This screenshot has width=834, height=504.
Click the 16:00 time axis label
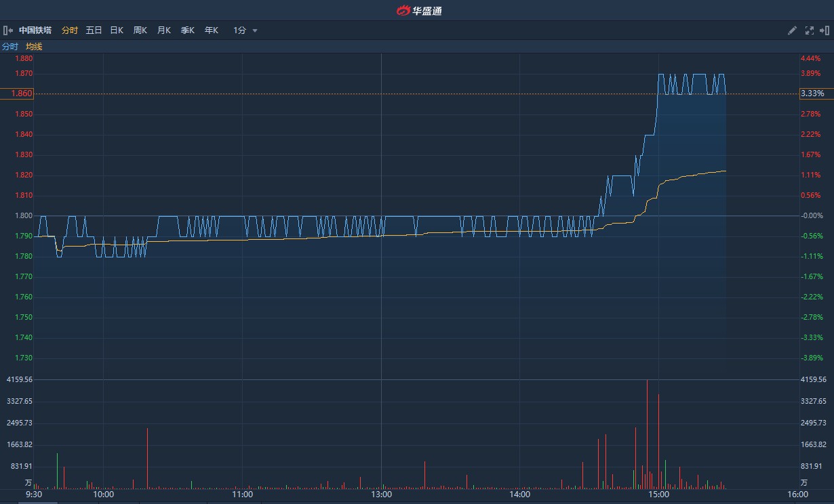coord(798,495)
